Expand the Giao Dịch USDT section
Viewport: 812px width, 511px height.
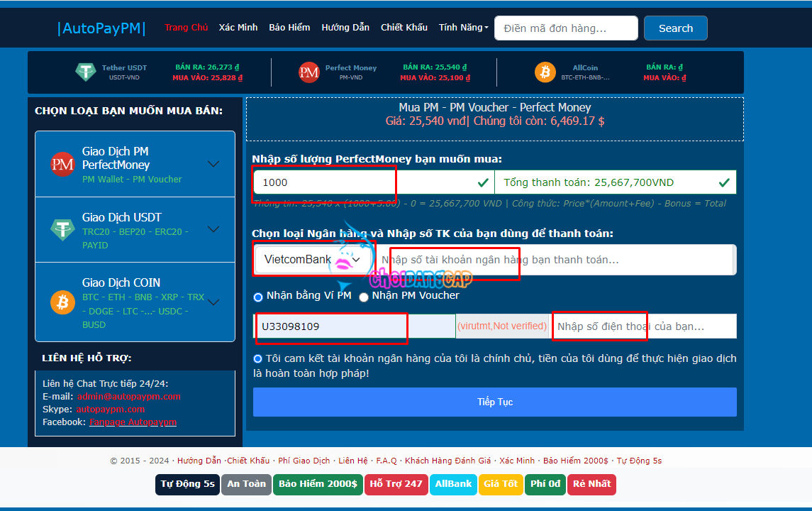point(213,229)
